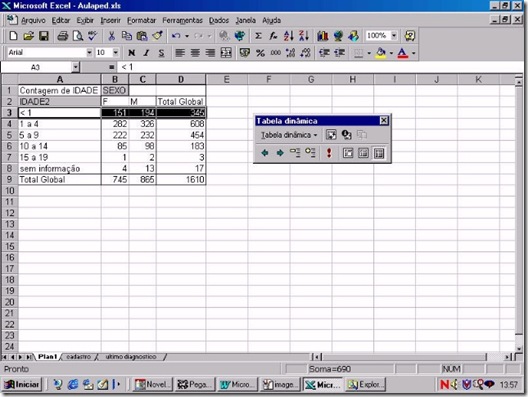Paste with the clipboard icon
Screen dimensions: 528x397
click(142, 36)
